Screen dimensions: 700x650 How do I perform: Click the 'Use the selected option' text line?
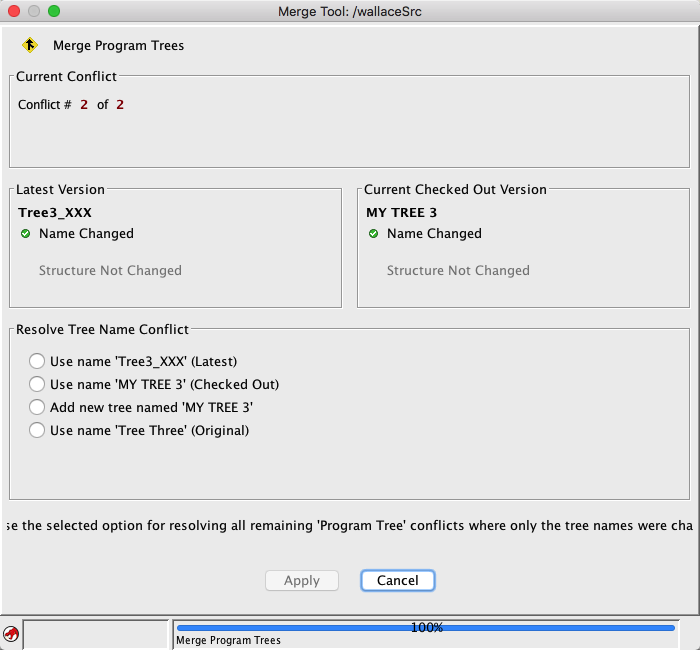click(x=350, y=525)
